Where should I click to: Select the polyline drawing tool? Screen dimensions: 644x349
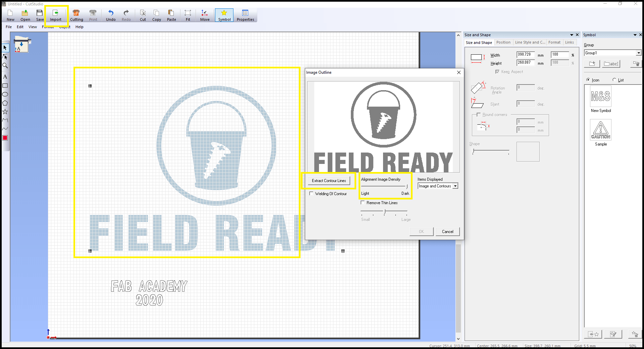coord(5,120)
